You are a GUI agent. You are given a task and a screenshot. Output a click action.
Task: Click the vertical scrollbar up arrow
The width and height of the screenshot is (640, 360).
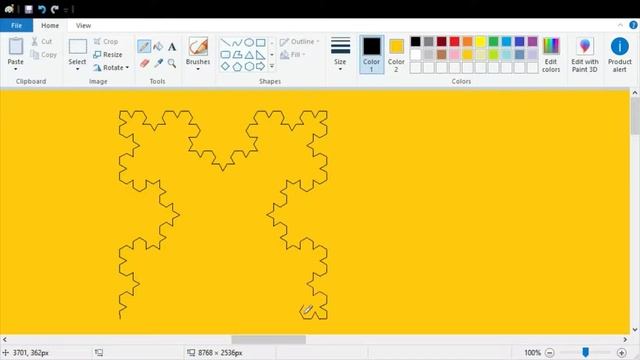point(635,93)
